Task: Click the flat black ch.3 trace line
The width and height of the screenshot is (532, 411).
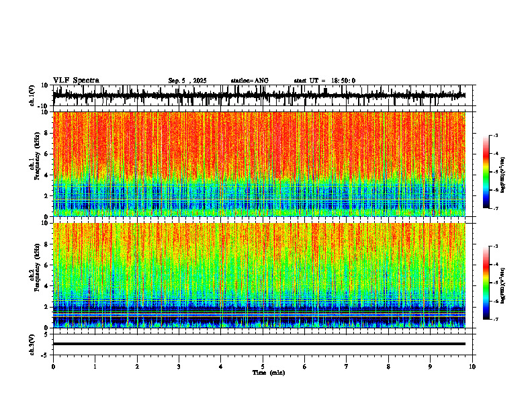Action: pos(259,344)
